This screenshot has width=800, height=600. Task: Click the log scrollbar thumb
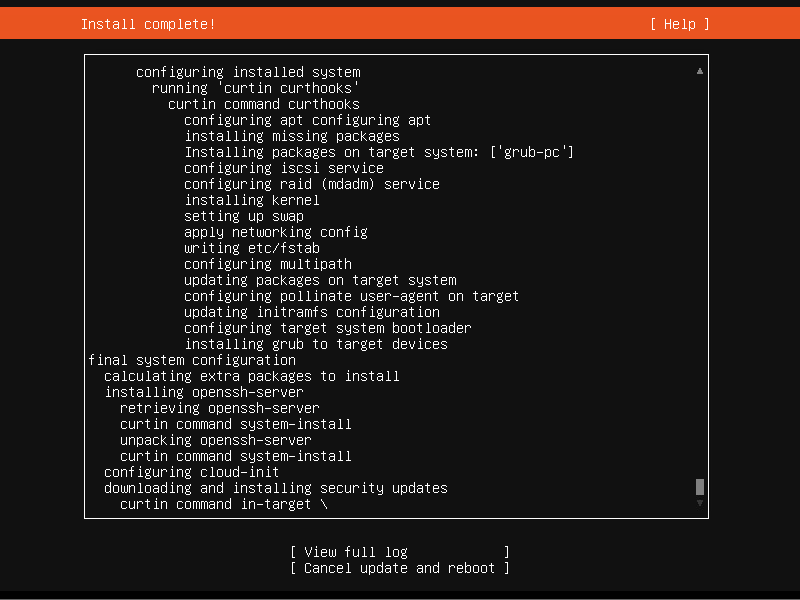[700, 487]
